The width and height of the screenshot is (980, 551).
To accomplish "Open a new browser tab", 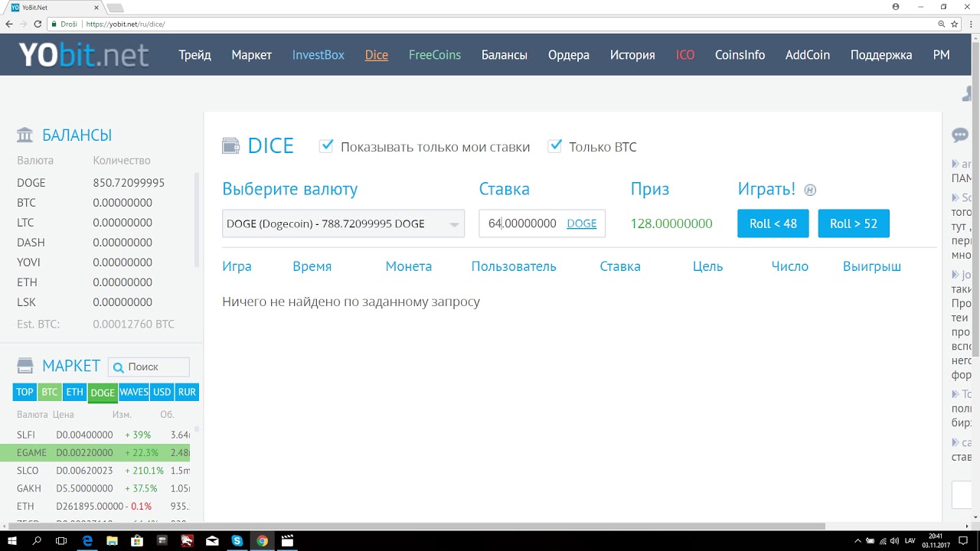I will tap(115, 8).
